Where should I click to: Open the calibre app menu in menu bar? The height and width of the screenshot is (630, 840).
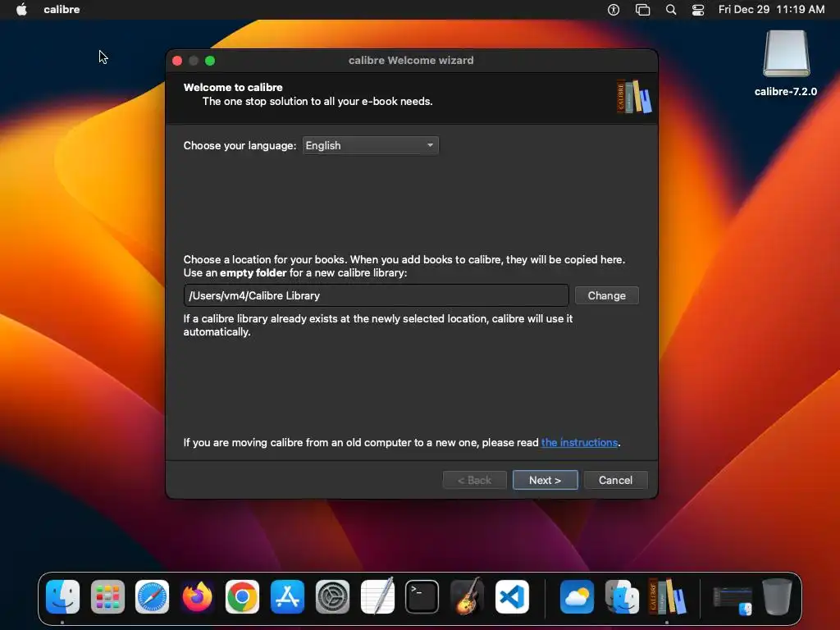click(62, 10)
